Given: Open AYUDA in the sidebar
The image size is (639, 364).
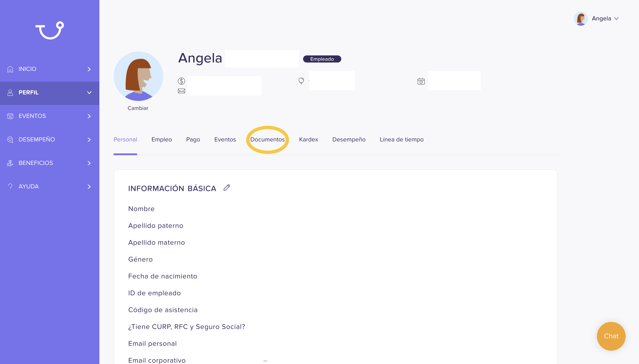Looking at the screenshot, I should 49,186.
